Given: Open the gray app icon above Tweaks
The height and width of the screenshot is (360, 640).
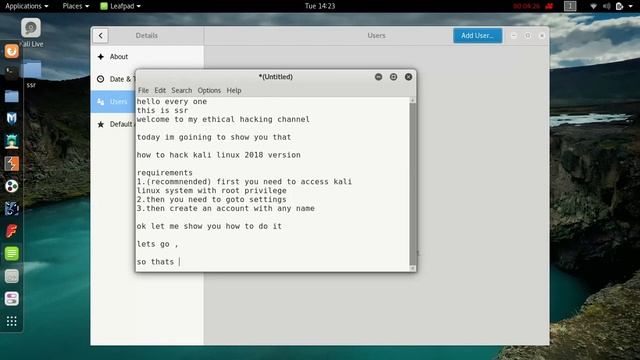Looking at the screenshot, I should pyautogui.click(x=11, y=276).
